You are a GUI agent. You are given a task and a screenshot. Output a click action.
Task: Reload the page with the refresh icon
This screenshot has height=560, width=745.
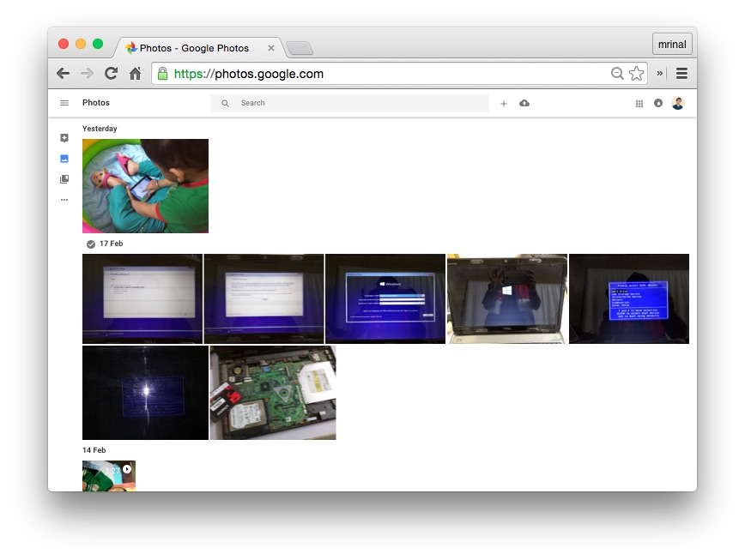pyautogui.click(x=112, y=73)
